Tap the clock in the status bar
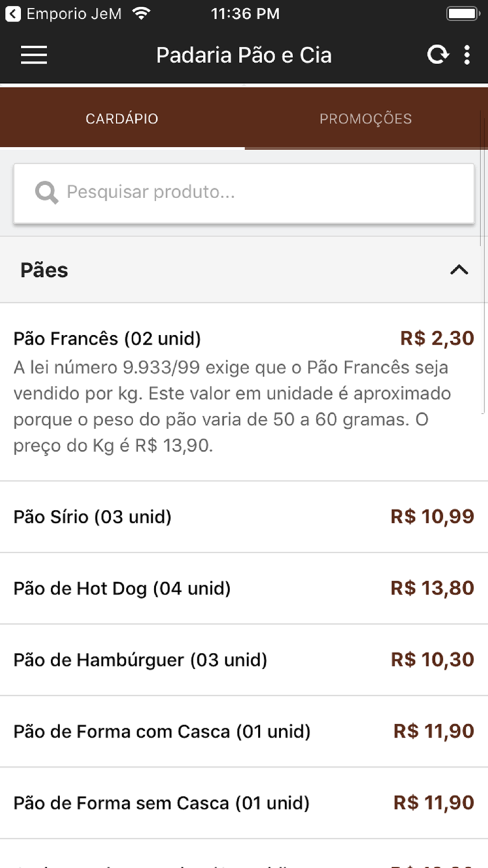Screen dimensions: 488x868 (x=245, y=13)
